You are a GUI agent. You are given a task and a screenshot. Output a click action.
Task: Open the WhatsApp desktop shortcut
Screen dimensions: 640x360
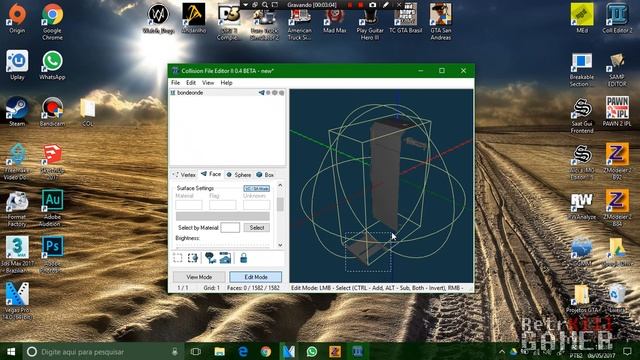(x=52, y=64)
